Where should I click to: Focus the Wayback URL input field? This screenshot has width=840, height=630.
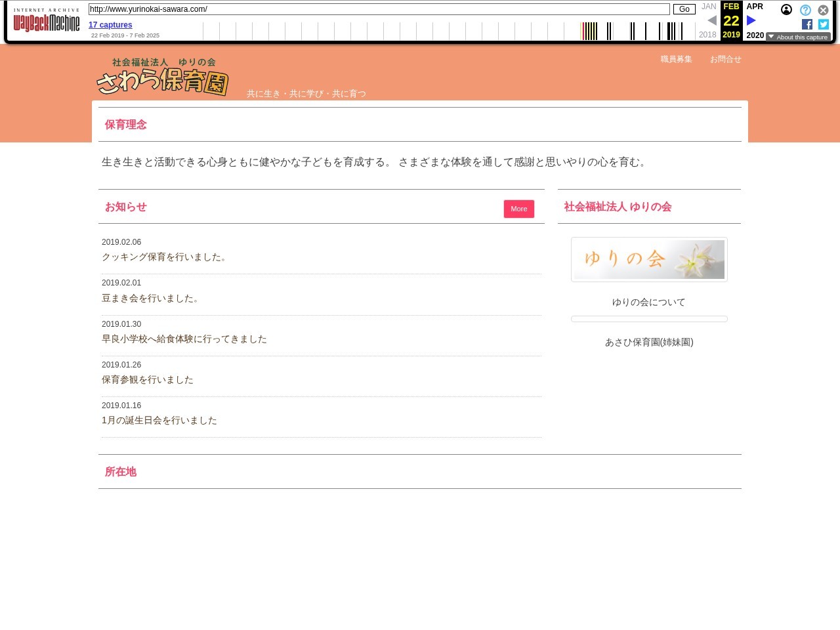(379, 9)
